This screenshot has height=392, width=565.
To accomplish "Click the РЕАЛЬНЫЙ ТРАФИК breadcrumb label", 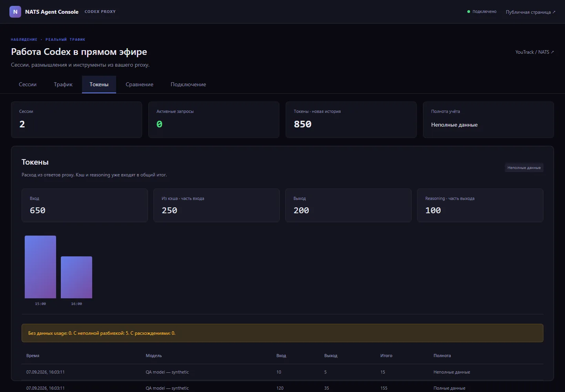I will 65,40.
